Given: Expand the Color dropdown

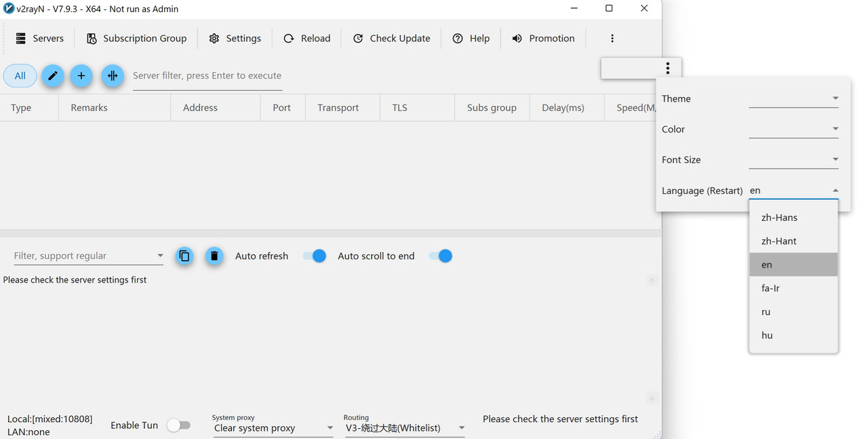Looking at the screenshot, I should pos(793,129).
